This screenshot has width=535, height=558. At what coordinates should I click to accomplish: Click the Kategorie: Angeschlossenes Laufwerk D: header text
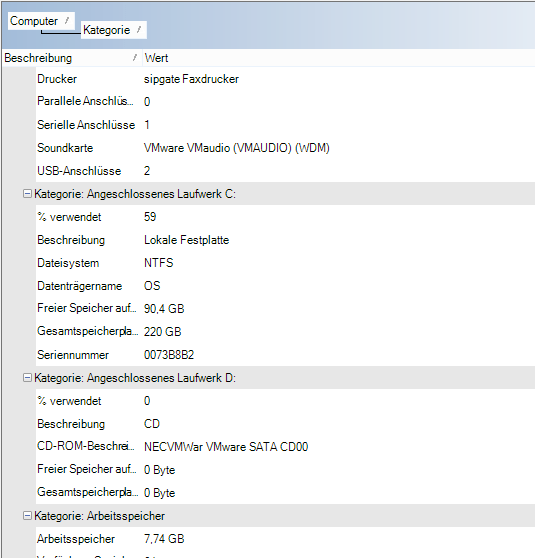pyautogui.click(x=135, y=378)
